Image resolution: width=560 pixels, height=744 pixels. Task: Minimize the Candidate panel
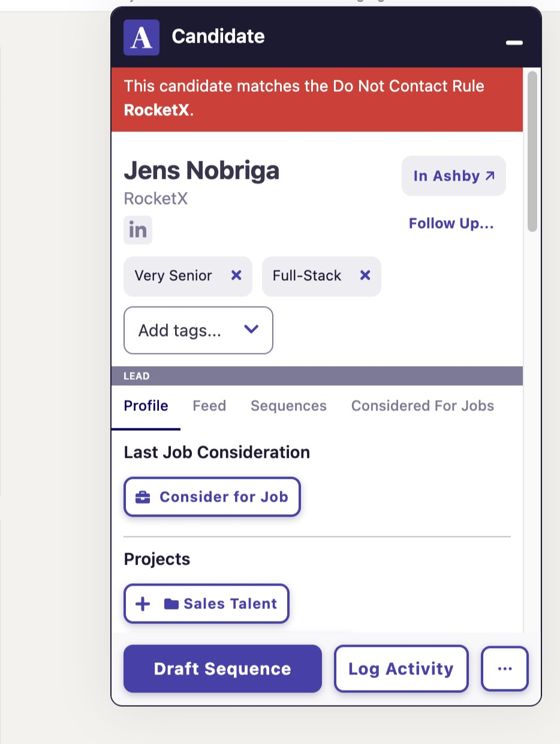[514, 43]
